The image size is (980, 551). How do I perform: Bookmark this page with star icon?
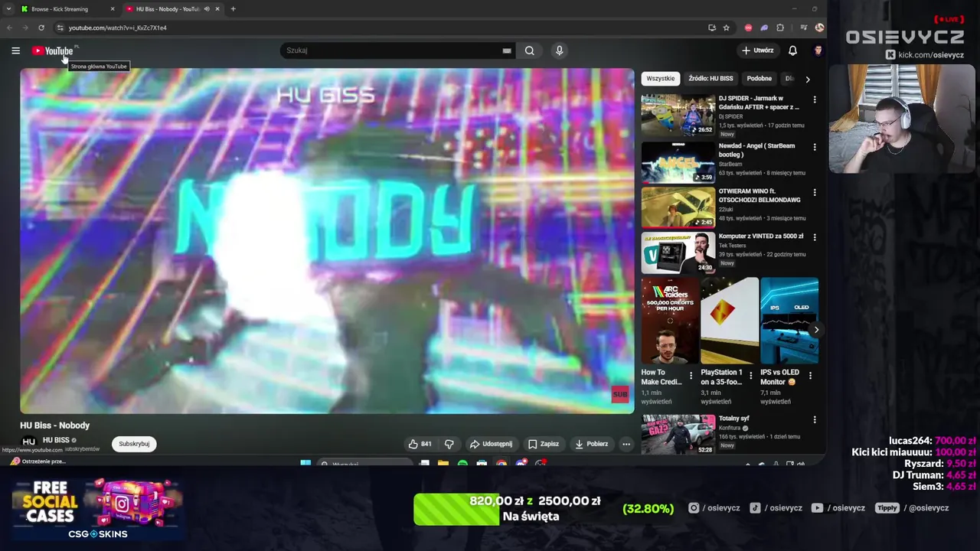[727, 28]
